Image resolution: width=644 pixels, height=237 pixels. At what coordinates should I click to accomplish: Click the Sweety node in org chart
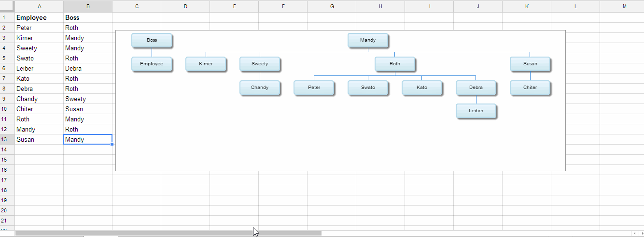(x=260, y=64)
